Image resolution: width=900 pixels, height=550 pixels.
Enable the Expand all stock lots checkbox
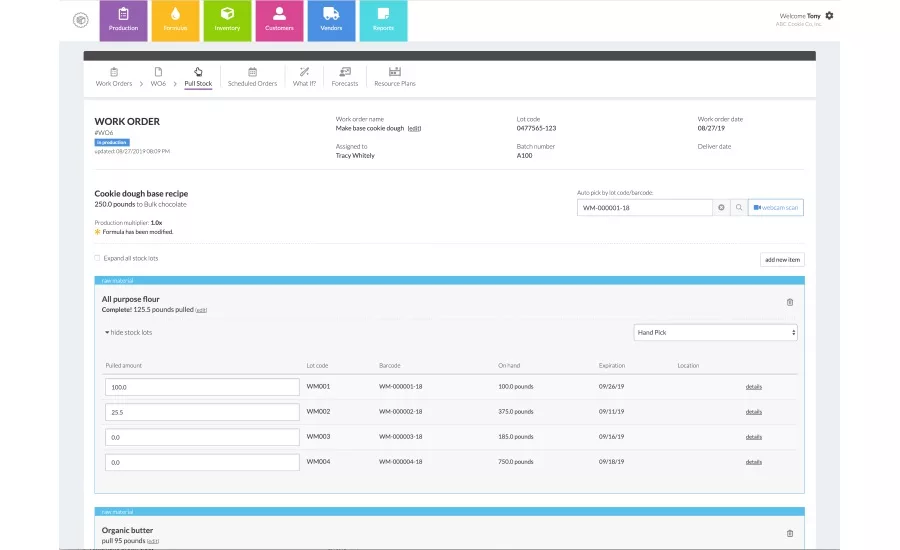pyautogui.click(x=98, y=258)
